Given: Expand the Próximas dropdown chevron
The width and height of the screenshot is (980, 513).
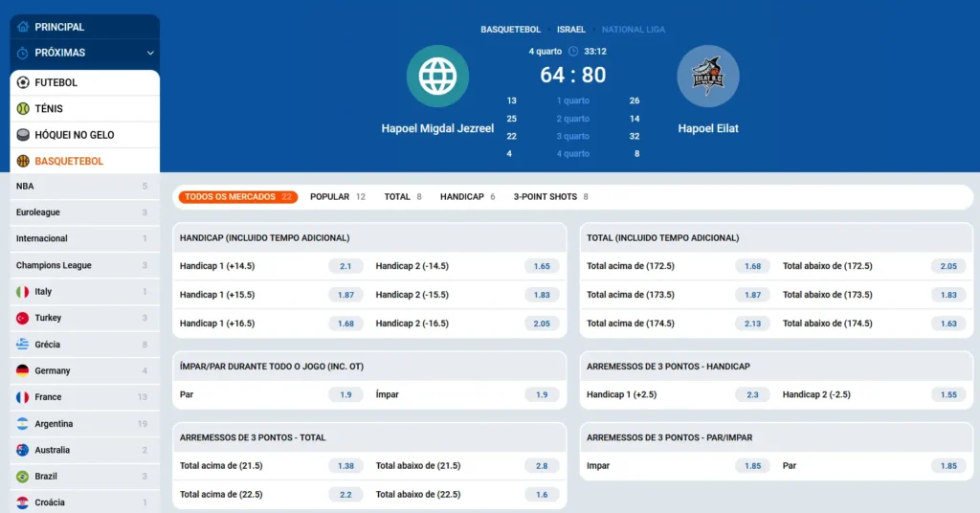Looking at the screenshot, I should click(x=150, y=53).
